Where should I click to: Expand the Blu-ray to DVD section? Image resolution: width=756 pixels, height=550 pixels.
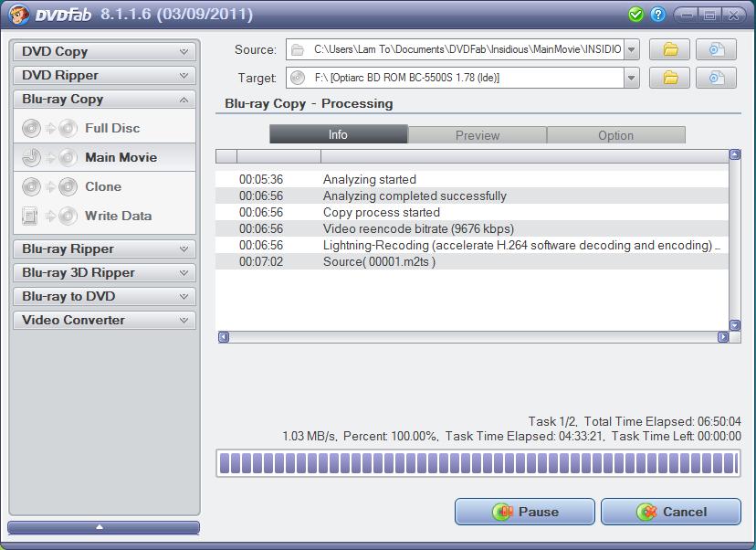(105, 296)
